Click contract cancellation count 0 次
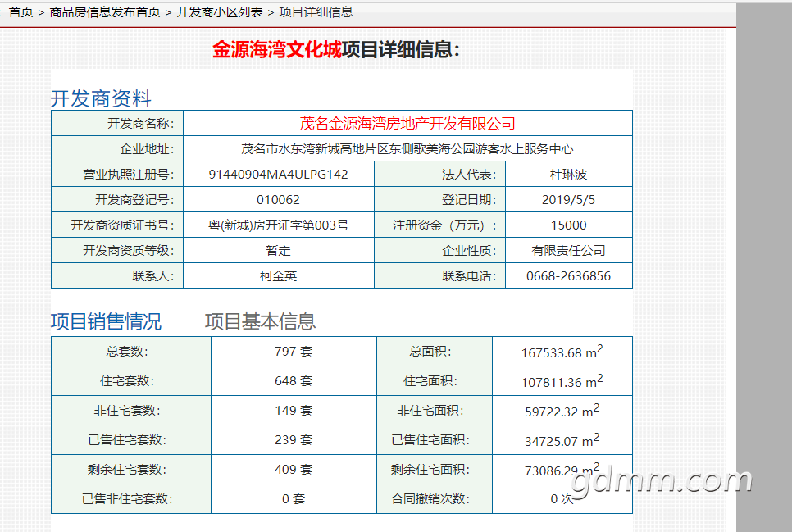Viewport: 792px width, 532px height. point(562,499)
